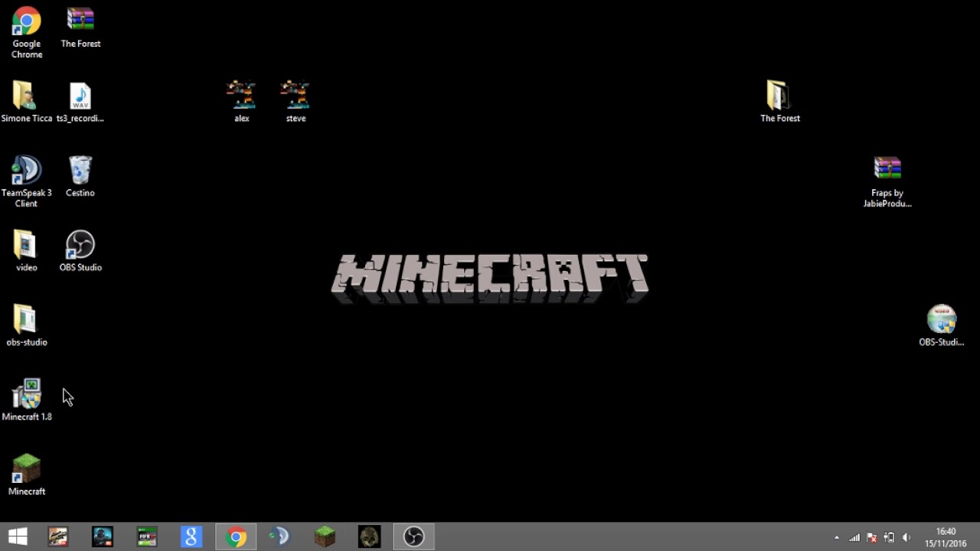Select the Minecraft 1.8 installer icon
Viewport: 980px width, 551px height.
coord(26,399)
